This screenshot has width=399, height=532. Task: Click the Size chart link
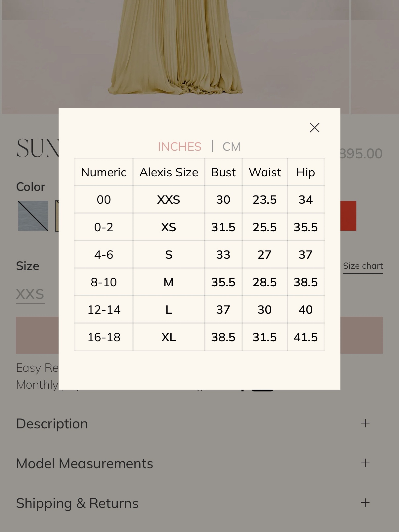click(363, 266)
